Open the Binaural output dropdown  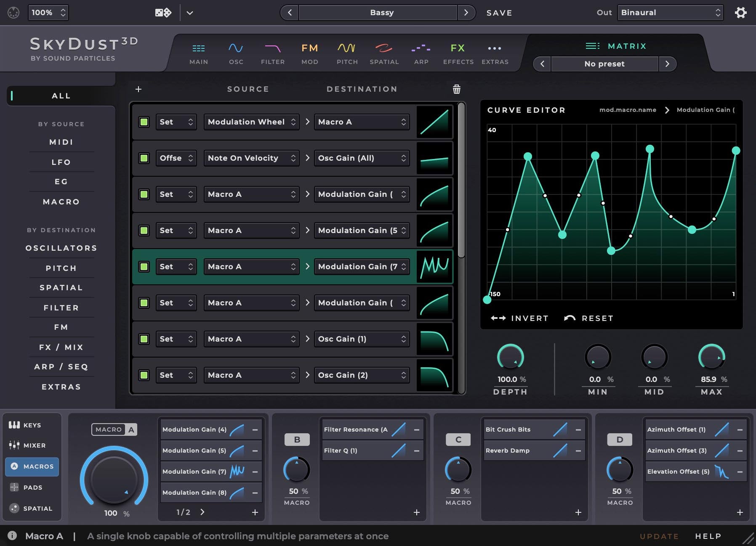click(669, 13)
